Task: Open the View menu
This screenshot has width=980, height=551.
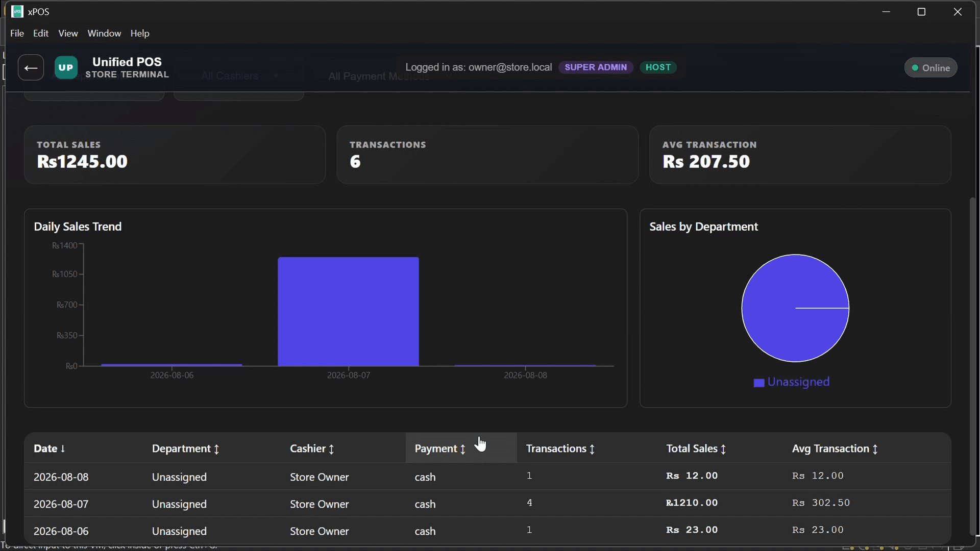Action: (68, 33)
